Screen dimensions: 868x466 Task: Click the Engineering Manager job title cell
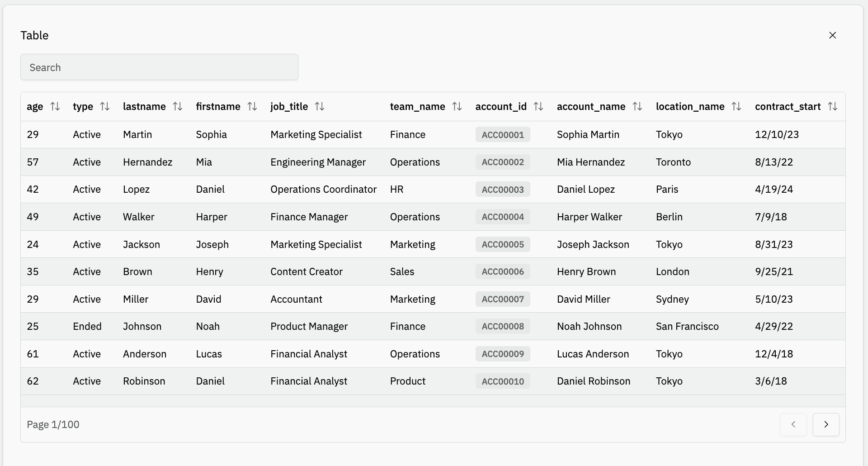318,162
